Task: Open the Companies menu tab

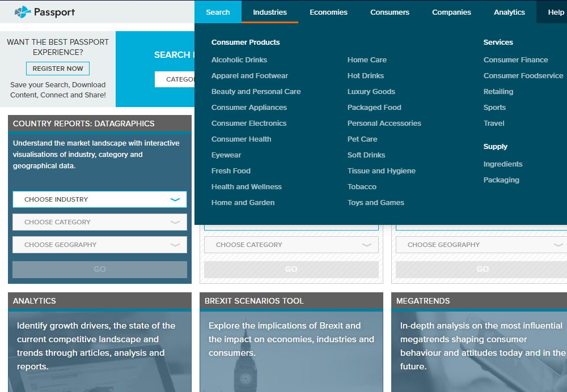Action: coord(451,12)
